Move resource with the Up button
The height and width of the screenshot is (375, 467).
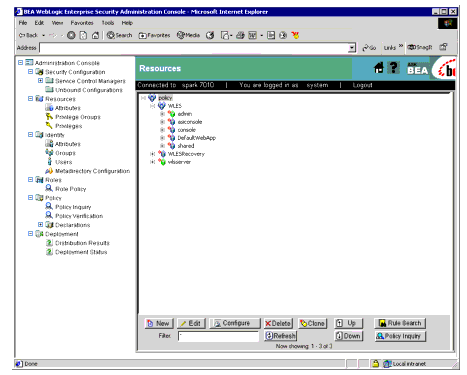(x=348, y=323)
